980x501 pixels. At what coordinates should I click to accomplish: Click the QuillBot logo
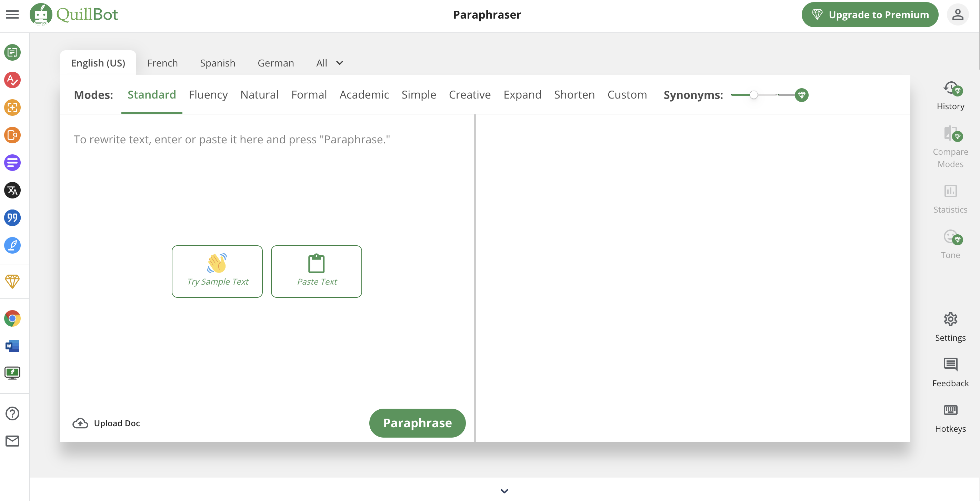click(74, 14)
